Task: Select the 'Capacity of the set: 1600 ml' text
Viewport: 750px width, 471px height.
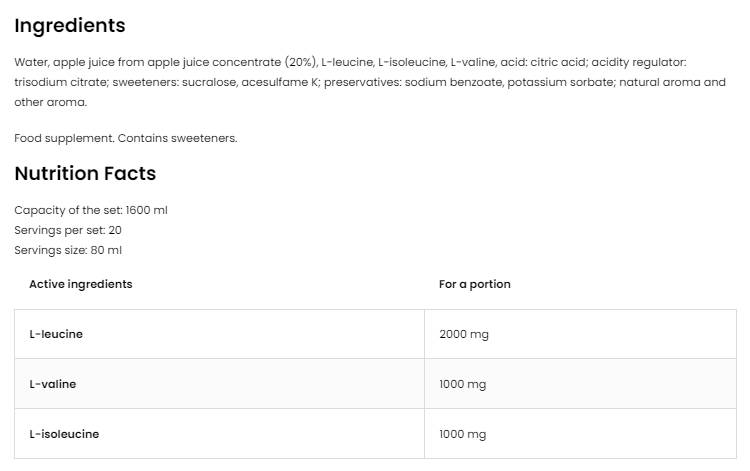Action: click(98, 210)
